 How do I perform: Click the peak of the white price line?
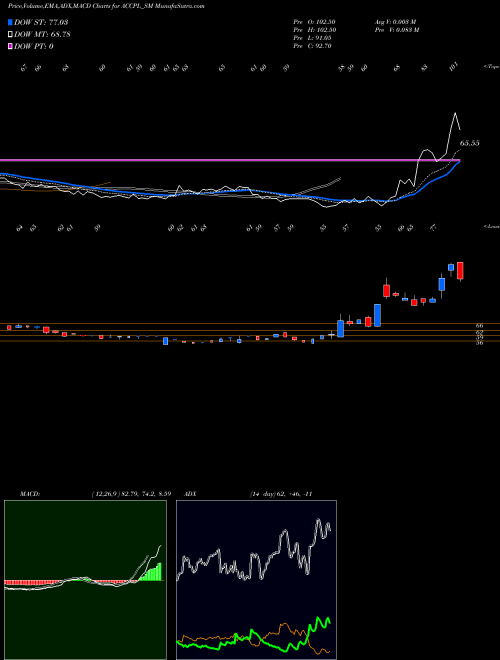pyautogui.click(x=455, y=113)
